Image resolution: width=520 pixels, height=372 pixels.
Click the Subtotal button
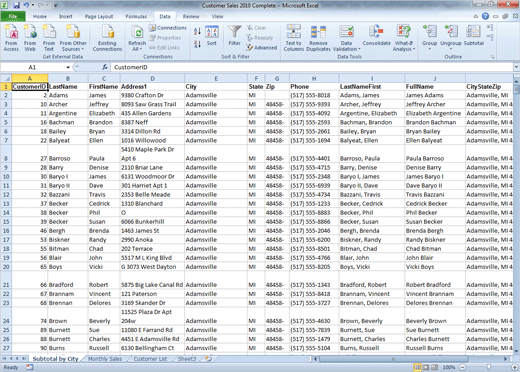coord(474,35)
